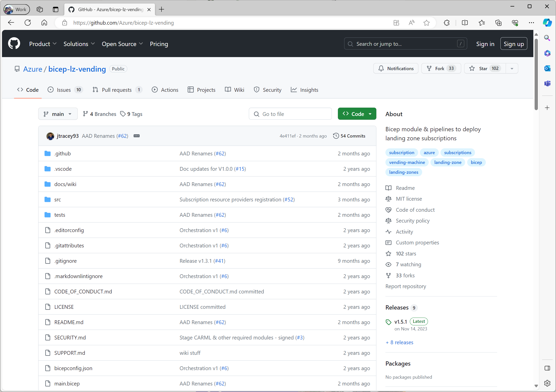Open Teams icon in Edge sidebar
The image size is (556, 392).
pyautogui.click(x=547, y=83)
